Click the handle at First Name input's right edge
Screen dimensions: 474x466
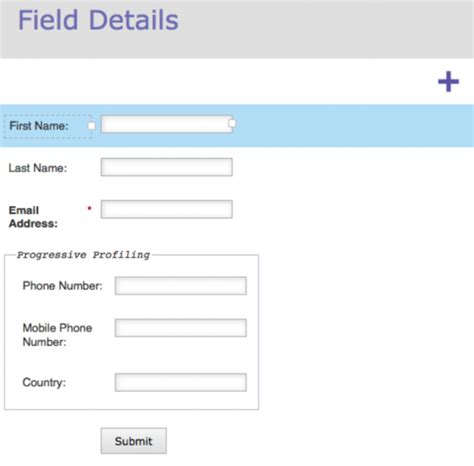coord(232,124)
